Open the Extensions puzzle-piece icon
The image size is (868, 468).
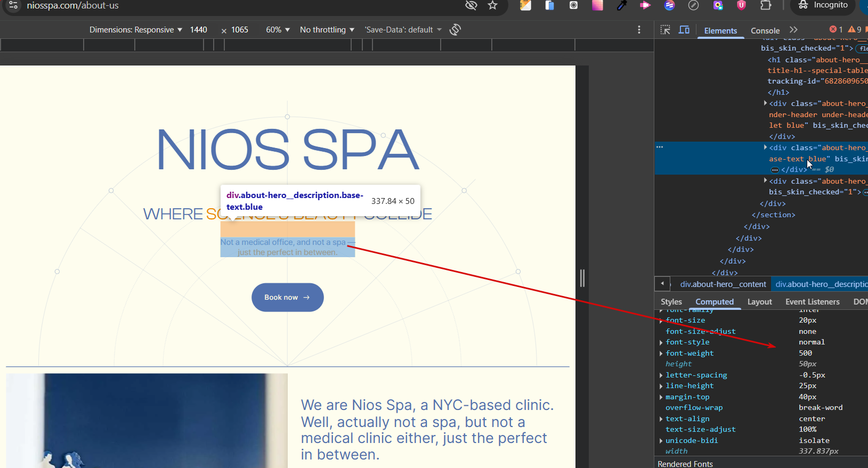766,5
